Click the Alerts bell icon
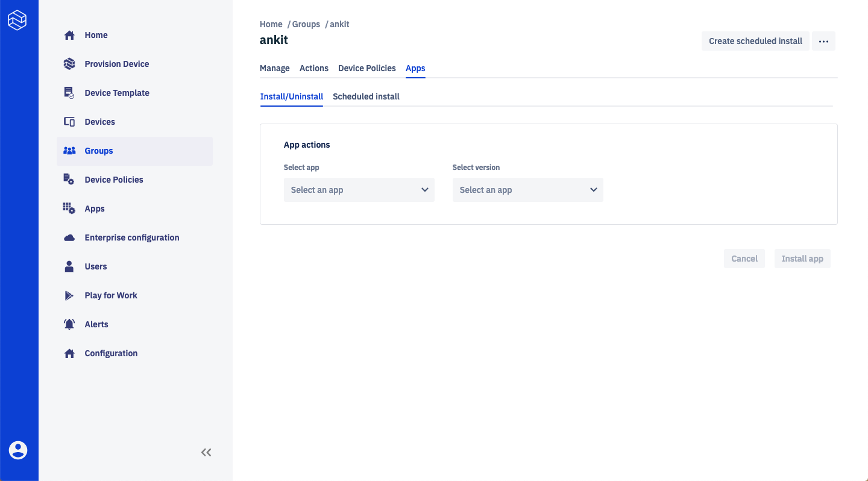868x481 pixels. point(69,324)
